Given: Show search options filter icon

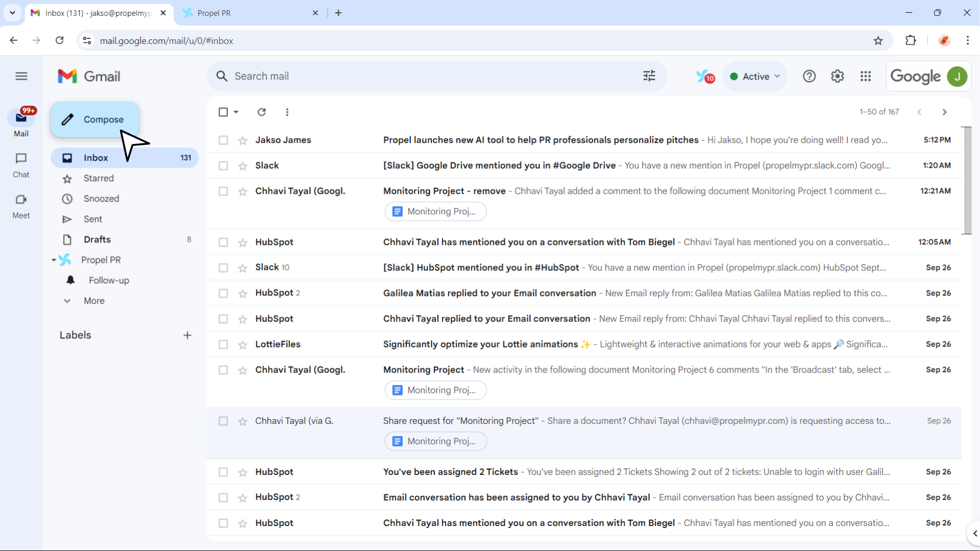Looking at the screenshot, I should coord(649,77).
